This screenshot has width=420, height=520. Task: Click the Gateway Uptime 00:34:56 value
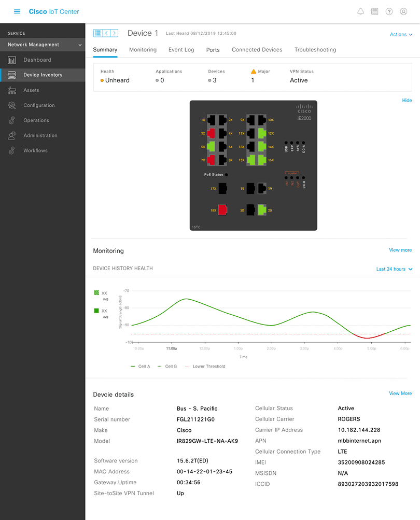[x=188, y=483]
